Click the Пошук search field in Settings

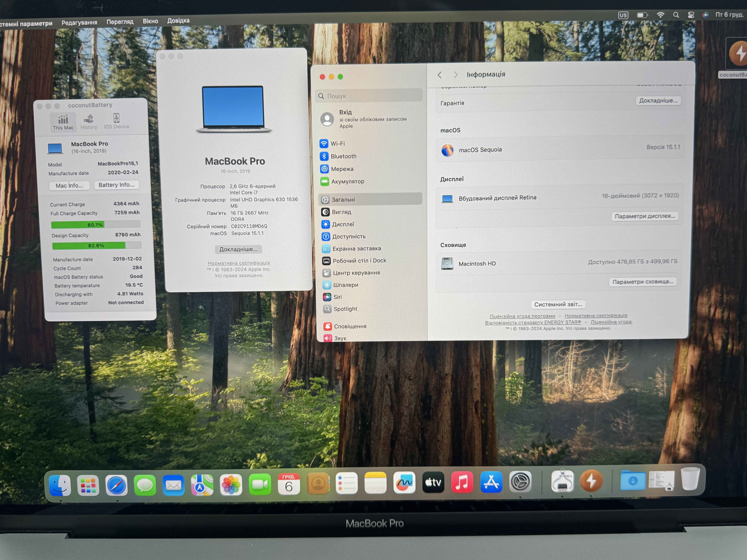pos(369,96)
